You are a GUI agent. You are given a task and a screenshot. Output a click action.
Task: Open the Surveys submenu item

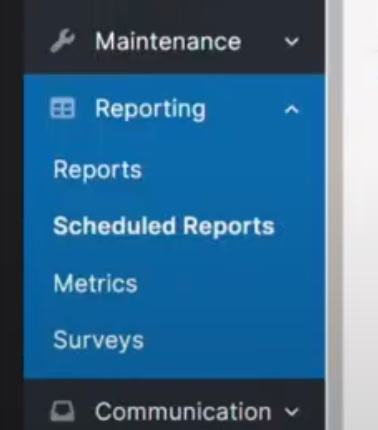point(98,340)
